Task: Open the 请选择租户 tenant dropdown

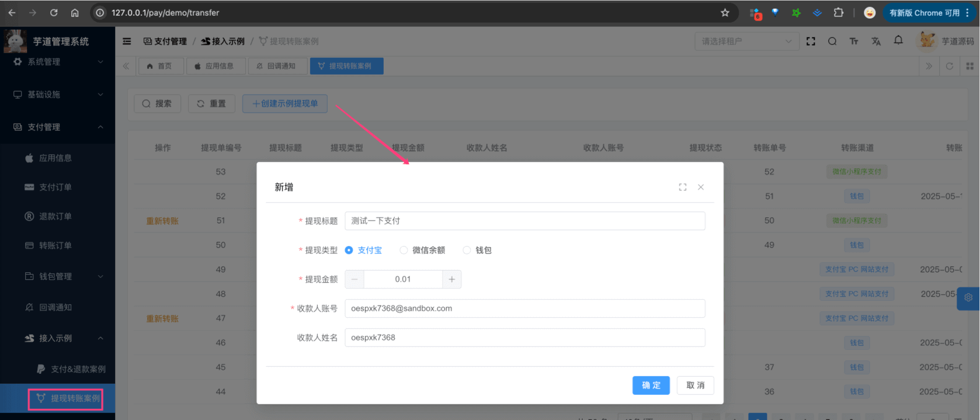Action: point(746,41)
